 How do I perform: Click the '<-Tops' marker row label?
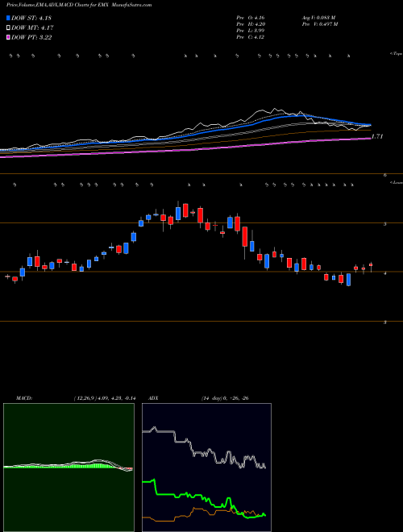point(396,54)
